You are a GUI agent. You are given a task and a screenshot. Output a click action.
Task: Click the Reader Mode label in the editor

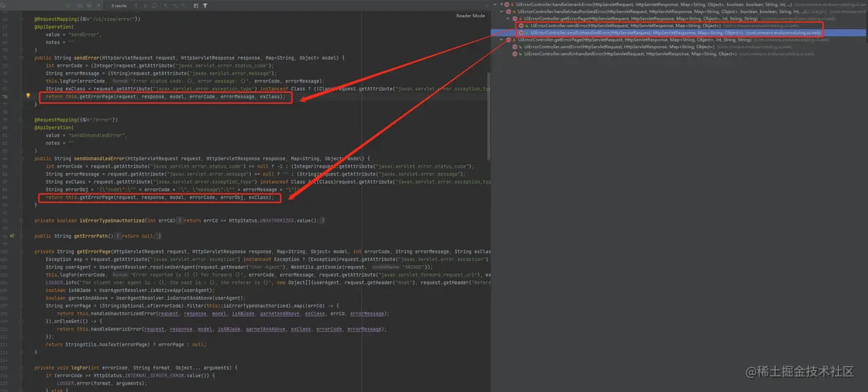[471, 16]
